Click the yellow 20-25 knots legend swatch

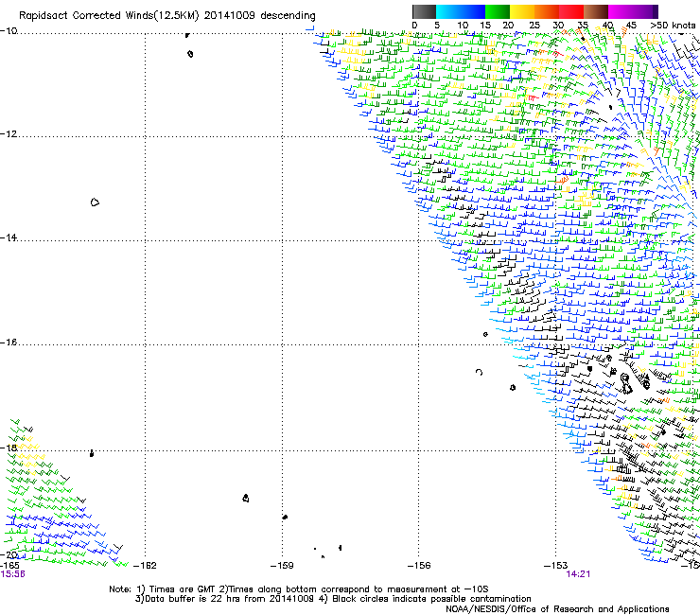tap(522, 11)
